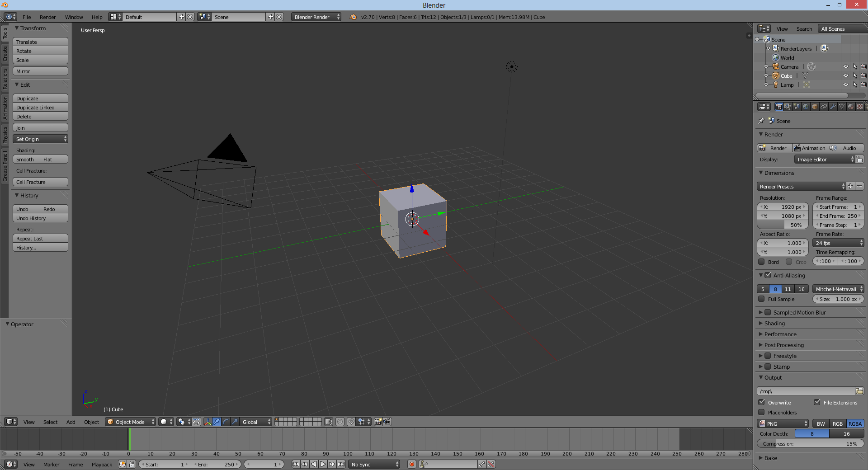
Task: Open the Render menu in top bar
Action: click(x=47, y=17)
